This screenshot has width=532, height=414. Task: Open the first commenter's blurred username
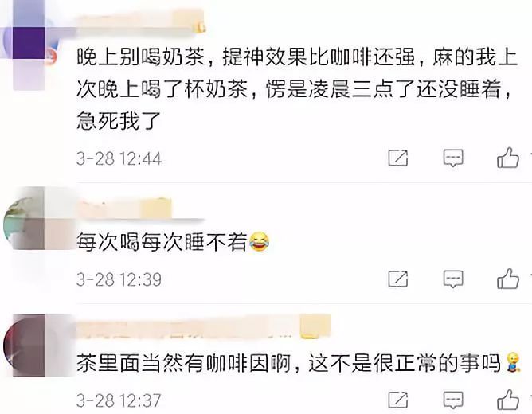coord(141,21)
